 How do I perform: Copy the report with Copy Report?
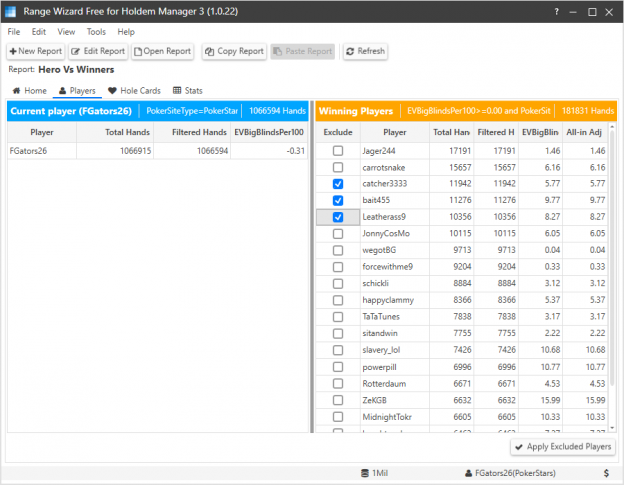coord(234,51)
